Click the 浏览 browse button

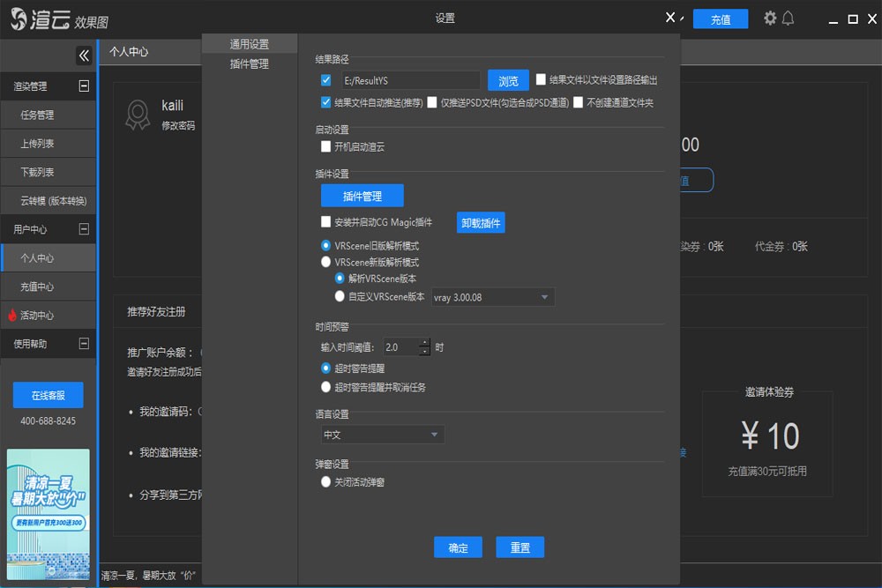pyautogui.click(x=507, y=79)
